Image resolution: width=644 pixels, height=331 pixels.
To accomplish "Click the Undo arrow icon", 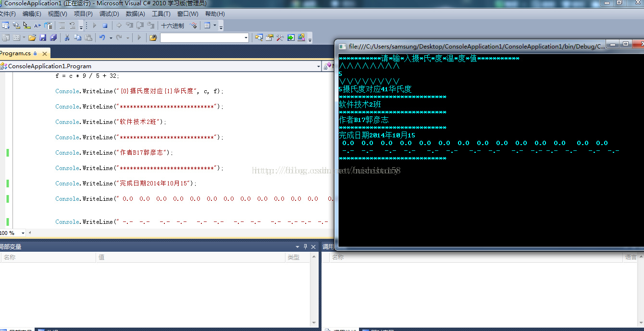I will tap(102, 37).
